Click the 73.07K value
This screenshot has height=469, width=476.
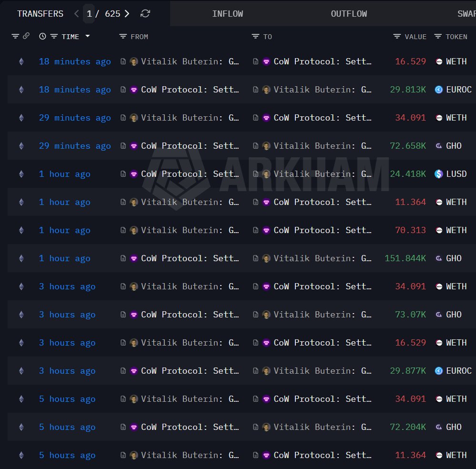(x=410, y=315)
